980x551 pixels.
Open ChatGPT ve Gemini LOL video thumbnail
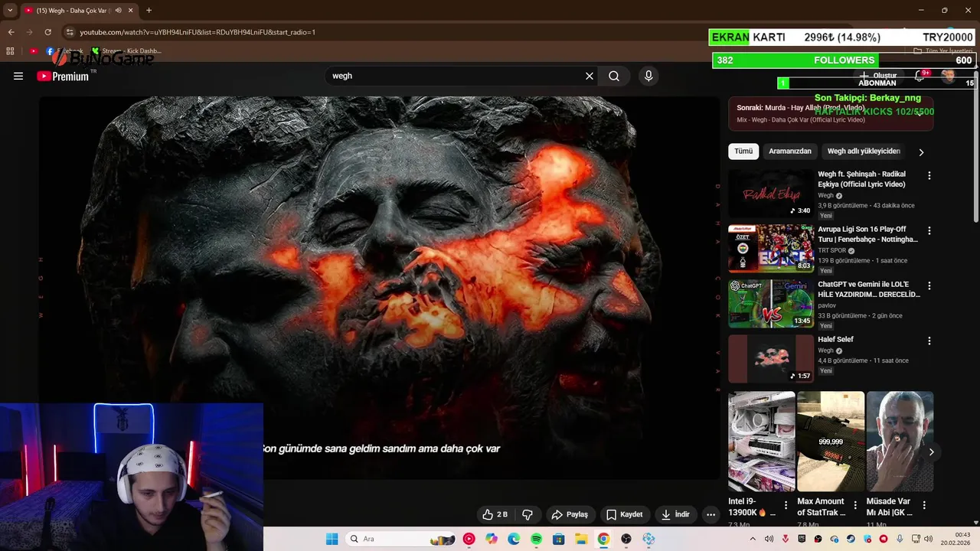(771, 303)
